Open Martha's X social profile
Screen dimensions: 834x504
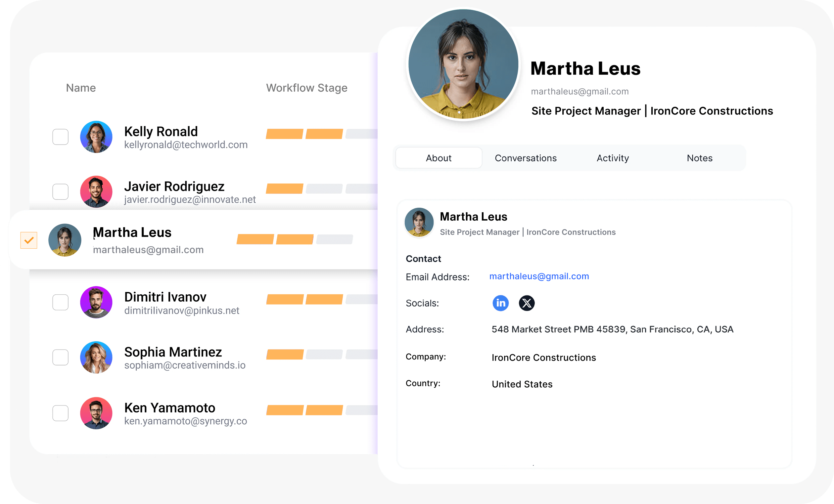point(527,303)
